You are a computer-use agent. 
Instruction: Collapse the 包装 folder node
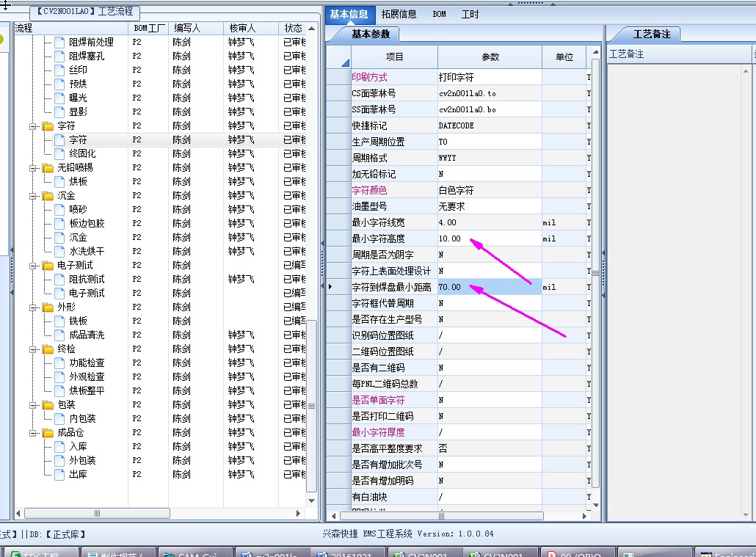33,406
